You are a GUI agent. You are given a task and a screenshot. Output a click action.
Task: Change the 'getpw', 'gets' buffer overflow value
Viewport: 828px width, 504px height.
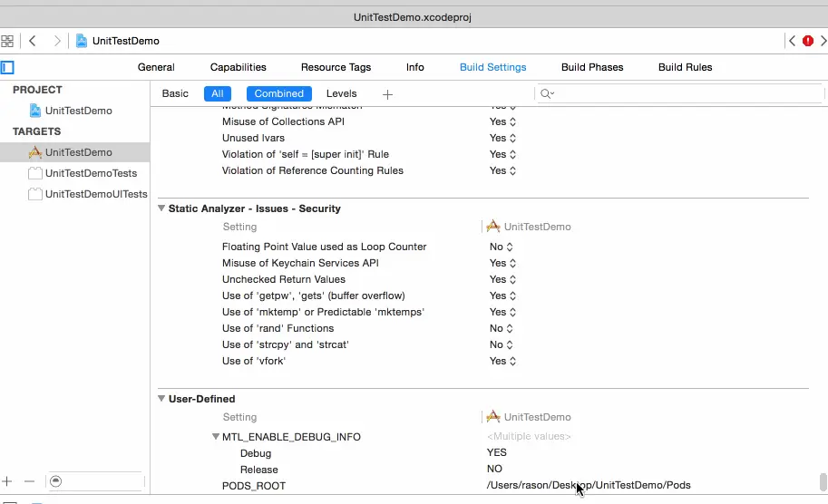click(502, 296)
